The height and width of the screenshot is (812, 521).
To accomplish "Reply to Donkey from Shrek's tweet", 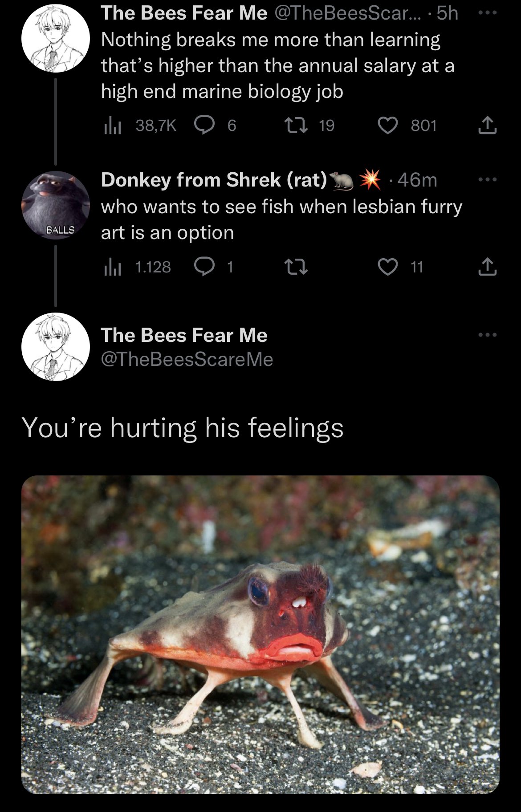I will coord(205,267).
